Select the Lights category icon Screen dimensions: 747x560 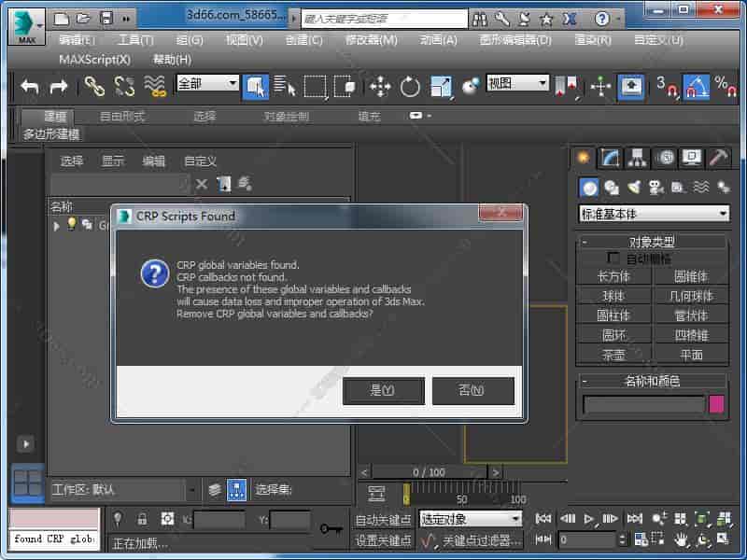[634, 187]
